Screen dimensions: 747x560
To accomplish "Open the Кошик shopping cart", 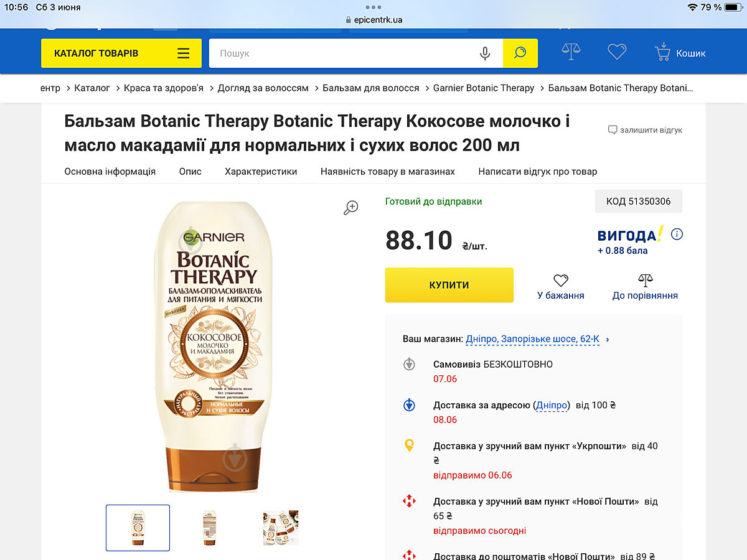I will [x=680, y=53].
